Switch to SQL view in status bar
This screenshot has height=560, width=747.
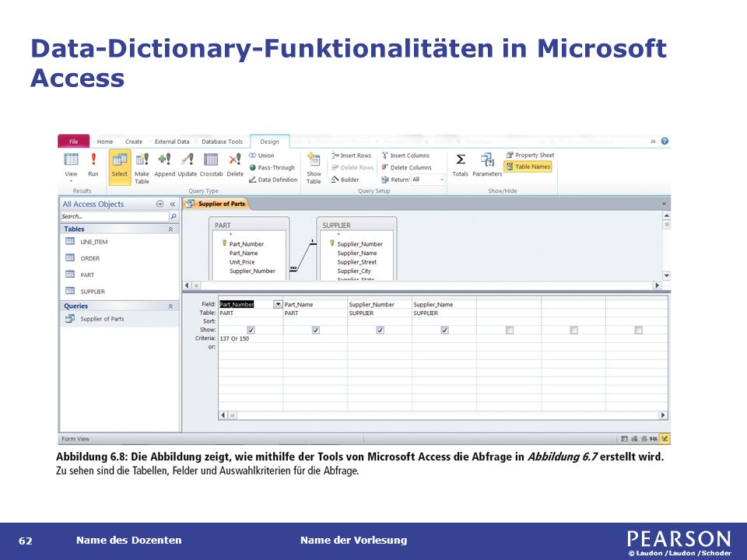click(x=654, y=439)
